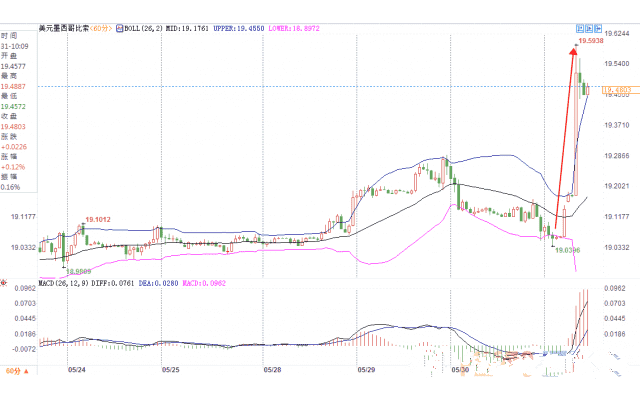Select the 05/24 date on time axis
This screenshot has height=400, width=640.
pyautogui.click(x=76, y=369)
